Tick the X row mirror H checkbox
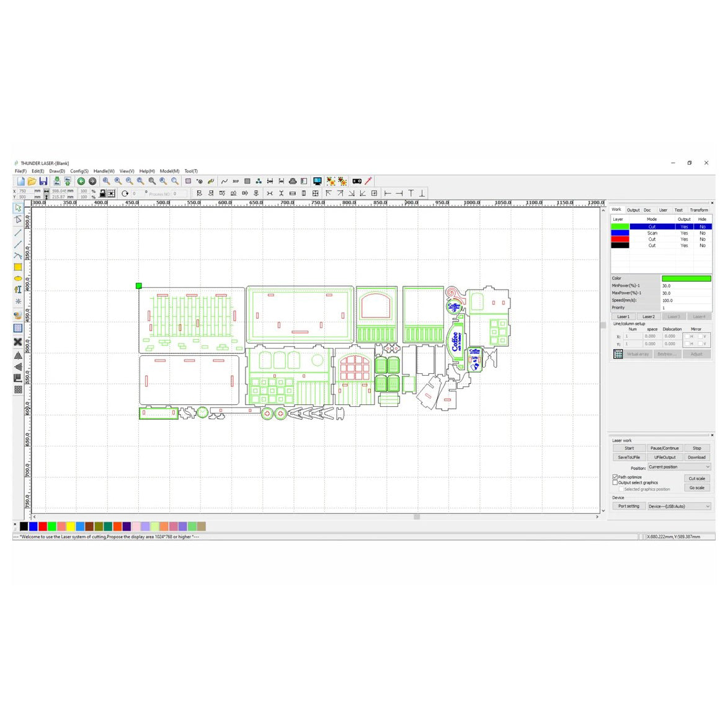 (x=686, y=336)
